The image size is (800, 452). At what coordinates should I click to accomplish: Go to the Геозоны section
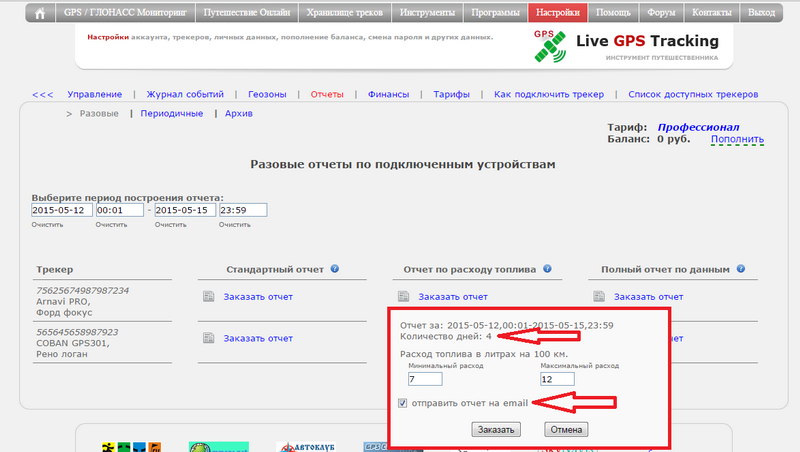[x=266, y=94]
